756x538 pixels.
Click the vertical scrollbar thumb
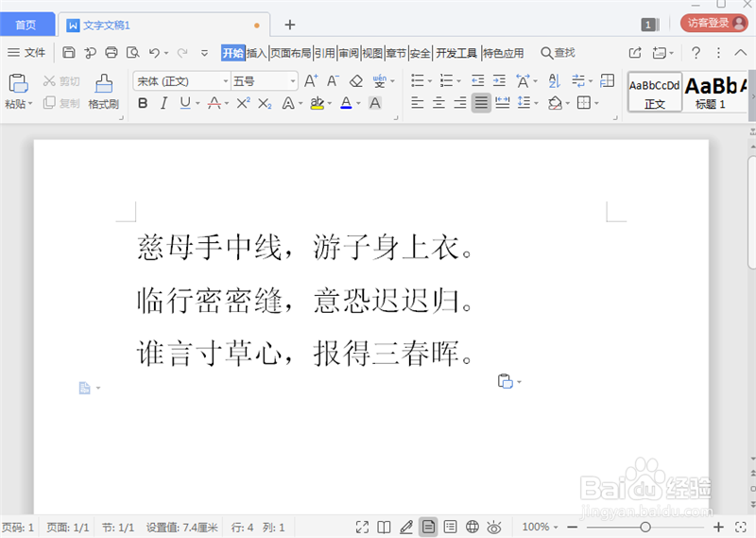click(751, 213)
